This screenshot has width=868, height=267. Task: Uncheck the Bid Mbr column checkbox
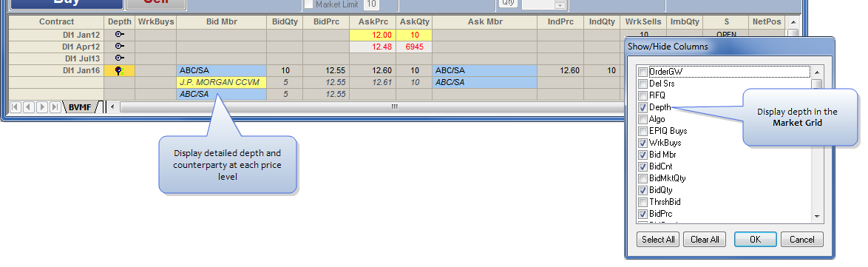coord(642,155)
